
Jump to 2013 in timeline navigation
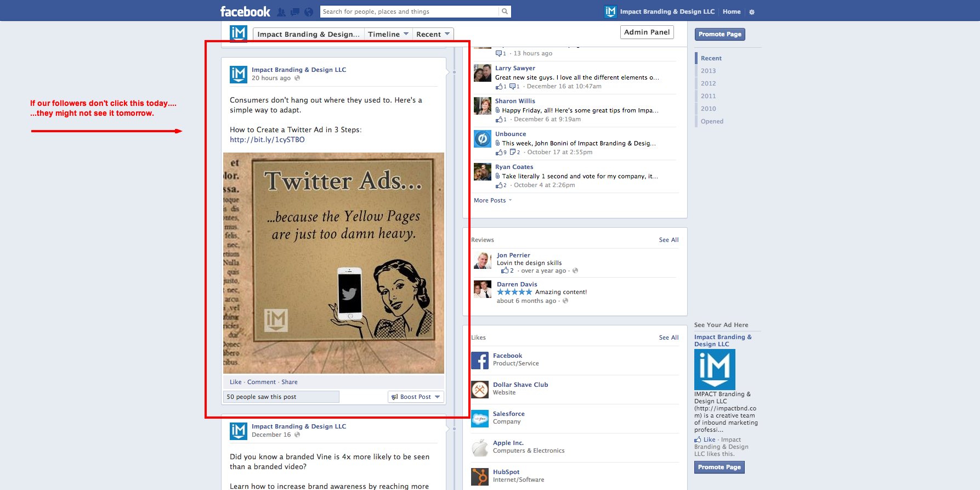coord(708,71)
